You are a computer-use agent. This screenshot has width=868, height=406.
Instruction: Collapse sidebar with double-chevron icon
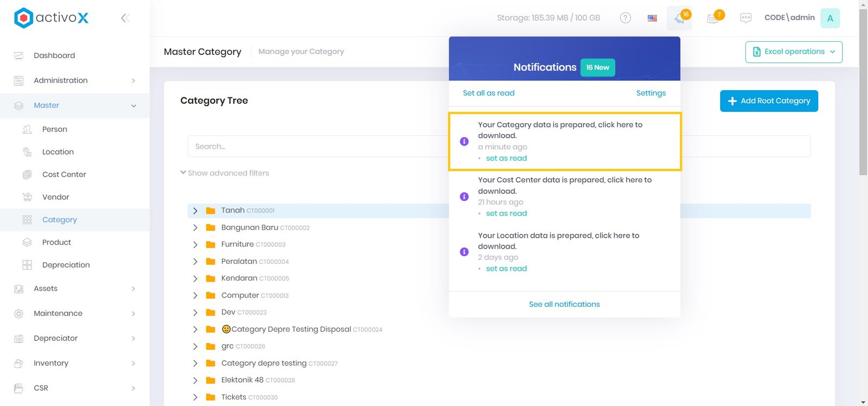point(125,18)
